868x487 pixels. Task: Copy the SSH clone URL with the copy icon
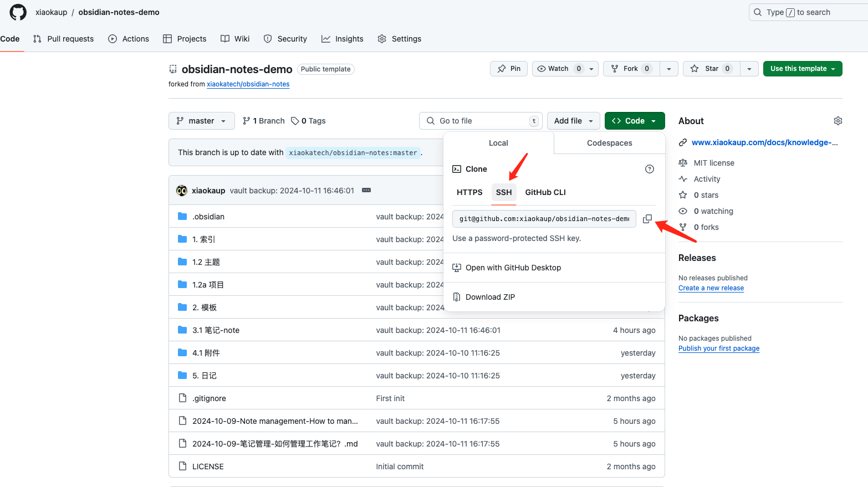[647, 219]
